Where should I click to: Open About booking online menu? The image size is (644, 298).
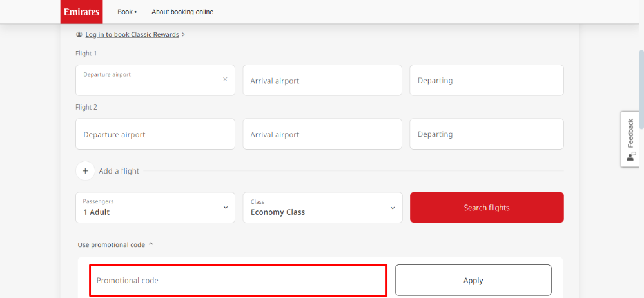click(x=182, y=12)
